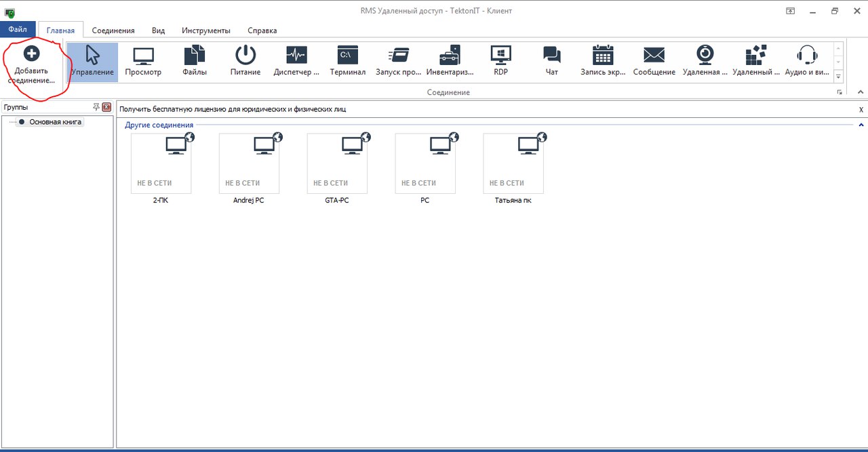Open the Питание power control icon
This screenshot has width=868, height=452.
(x=245, y=56)
